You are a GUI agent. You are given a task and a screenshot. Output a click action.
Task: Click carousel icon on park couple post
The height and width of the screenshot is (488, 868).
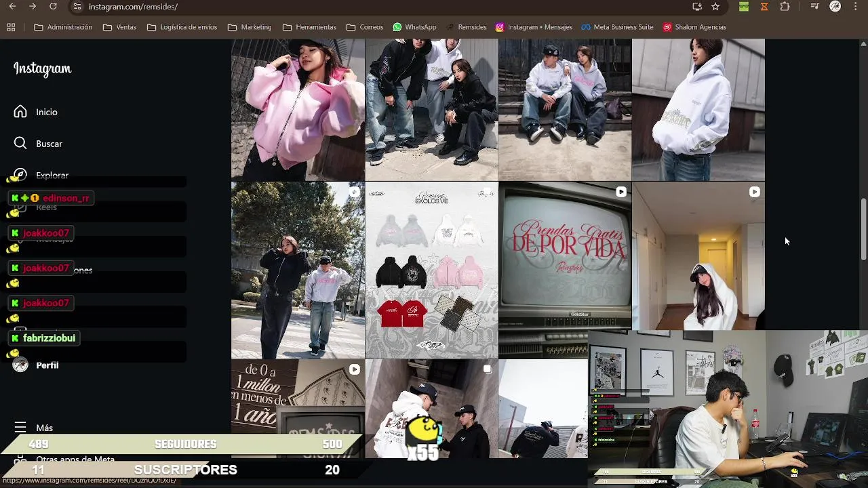(x=354, y=192)
